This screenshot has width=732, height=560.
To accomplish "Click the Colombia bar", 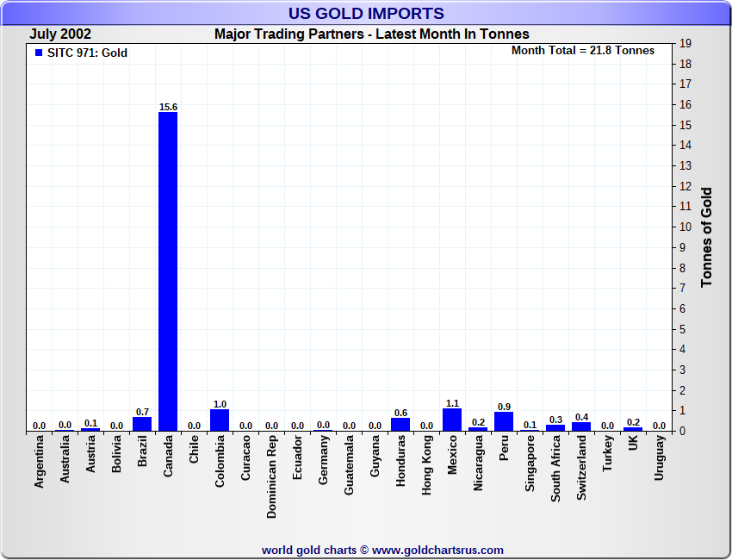I will (x=220, y=420).
